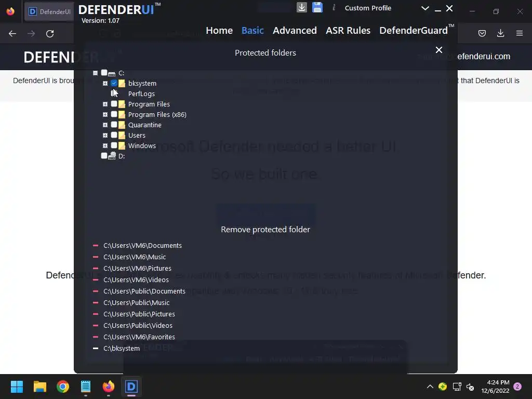This screenshot has height=399, width=532.
Task: Click the C: drive icon
Action: click(x=112, y=73)
